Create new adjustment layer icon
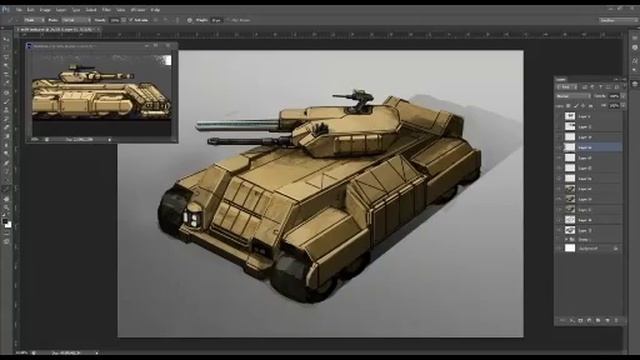The image size is (640, 360). point(589,321)
